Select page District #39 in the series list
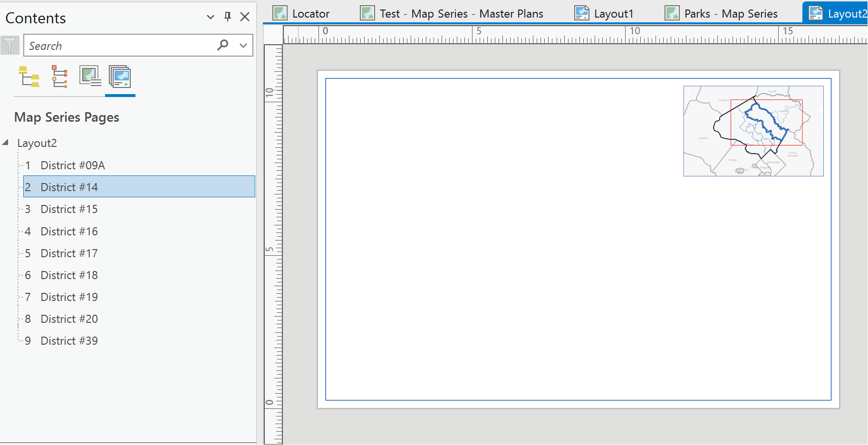The image size is (868, 445). point(69,340)
